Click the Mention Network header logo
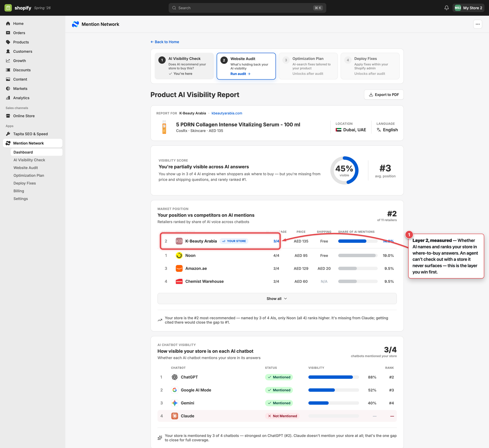Viewport: 489px width, 448px height. [x=75, y=24]
